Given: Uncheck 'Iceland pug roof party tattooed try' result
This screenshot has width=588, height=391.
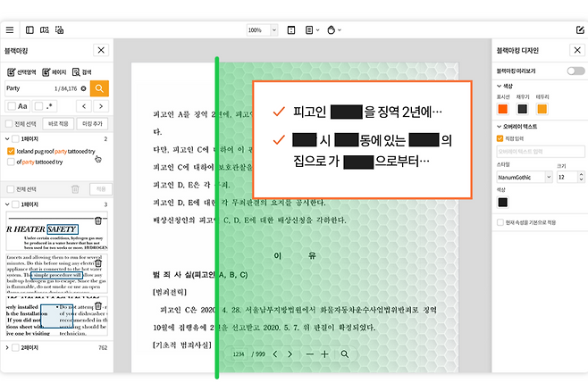Looking at the screenshot, I should point(11,152).
